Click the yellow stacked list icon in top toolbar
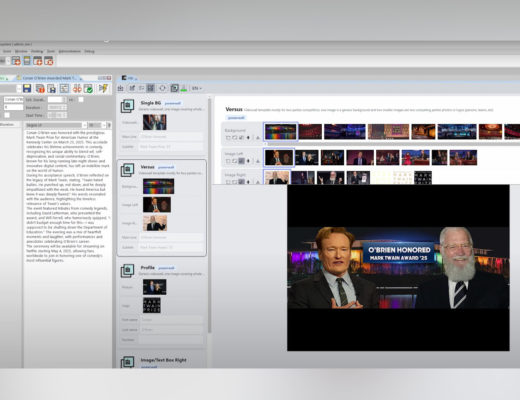This screenshot has height=400, width=520. 27,61
